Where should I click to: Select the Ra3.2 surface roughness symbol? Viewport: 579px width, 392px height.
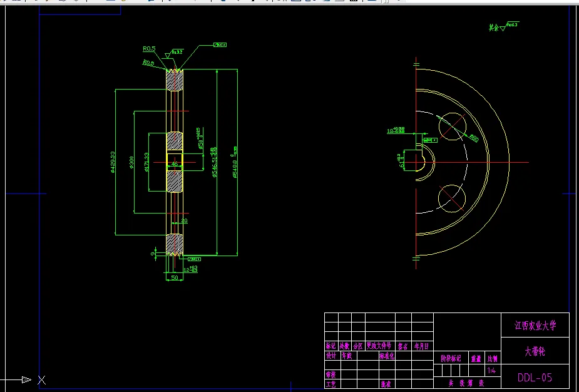pyautogui.click(x=174, y=54)
